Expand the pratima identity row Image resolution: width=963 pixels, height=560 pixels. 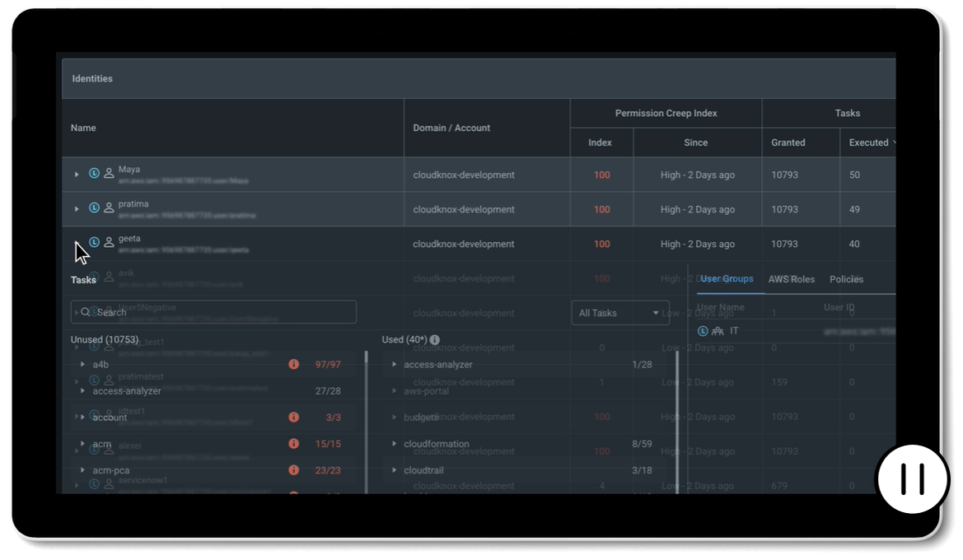click(77, 209)
